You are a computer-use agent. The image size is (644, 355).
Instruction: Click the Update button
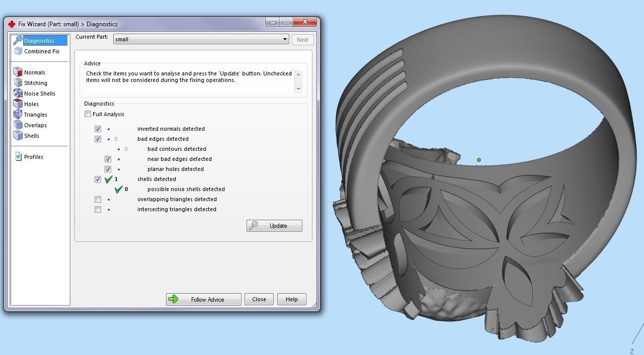click(x=274, y=226)
